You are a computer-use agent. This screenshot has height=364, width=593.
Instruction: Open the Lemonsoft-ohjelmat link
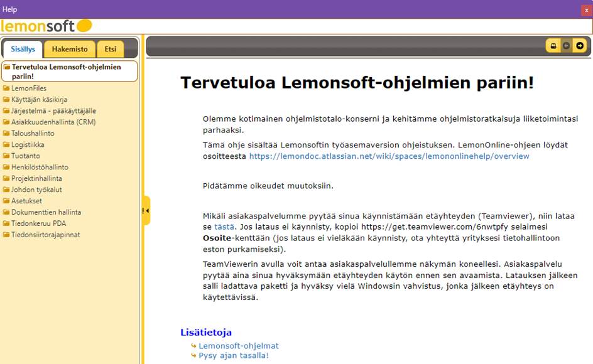pos(239,346)
